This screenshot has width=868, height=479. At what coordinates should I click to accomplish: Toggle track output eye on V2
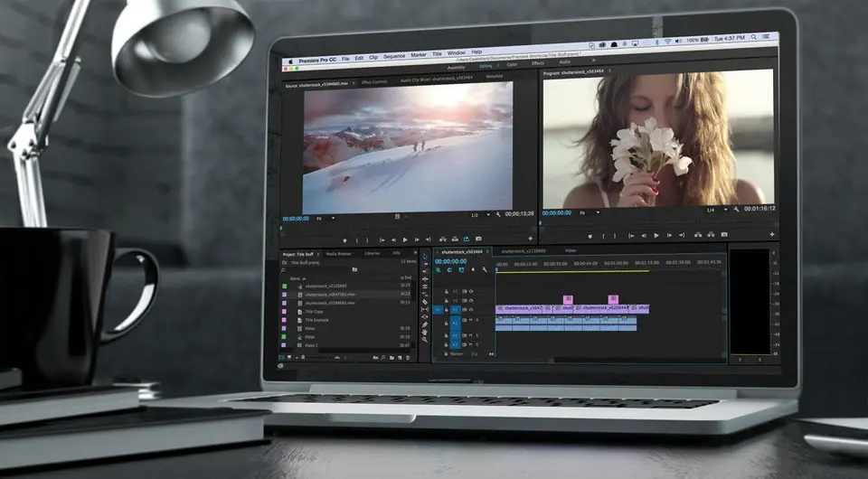pos(471,300)
